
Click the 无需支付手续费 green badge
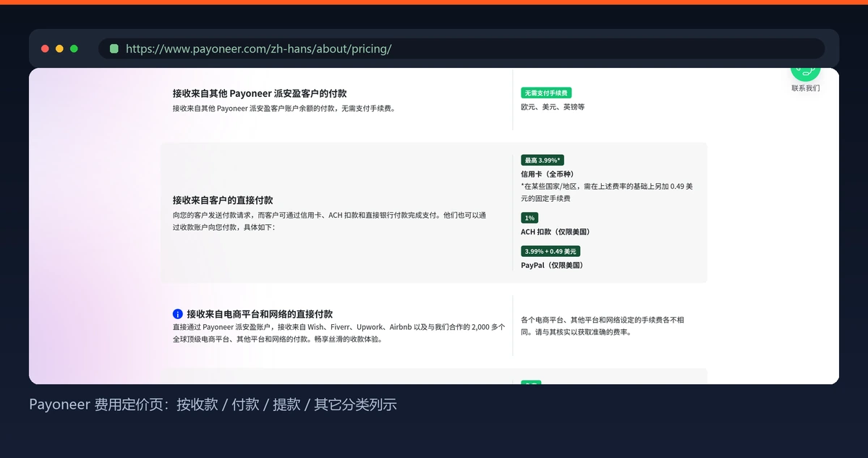tap(546, 93)
